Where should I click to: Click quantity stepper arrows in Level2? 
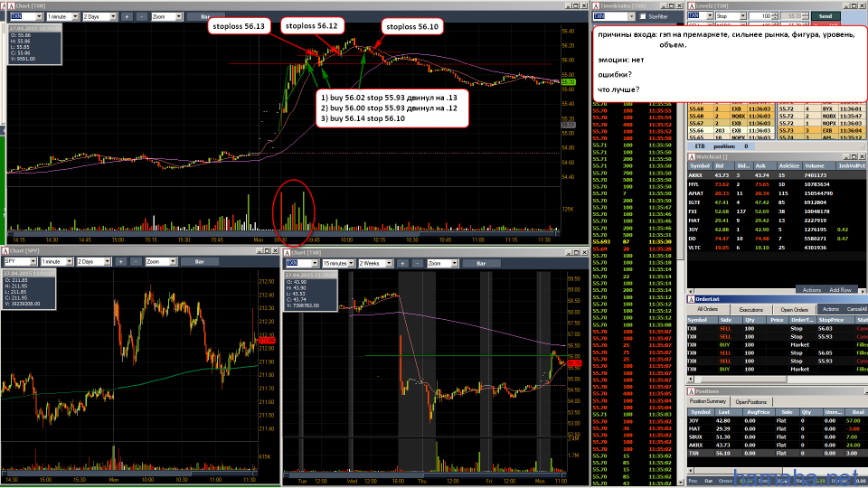point(775,16)
